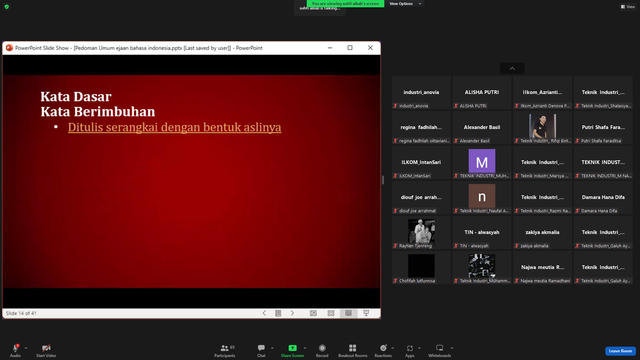The image size is (640, 360).
Task: Select the Ilkom_Azrianti participant tile
Action: [542, 93]
